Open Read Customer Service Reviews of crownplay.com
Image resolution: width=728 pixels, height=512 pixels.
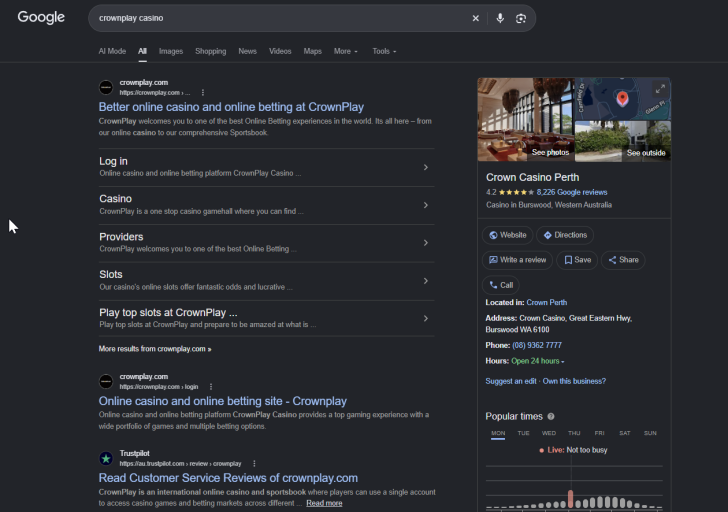point(228,478)
